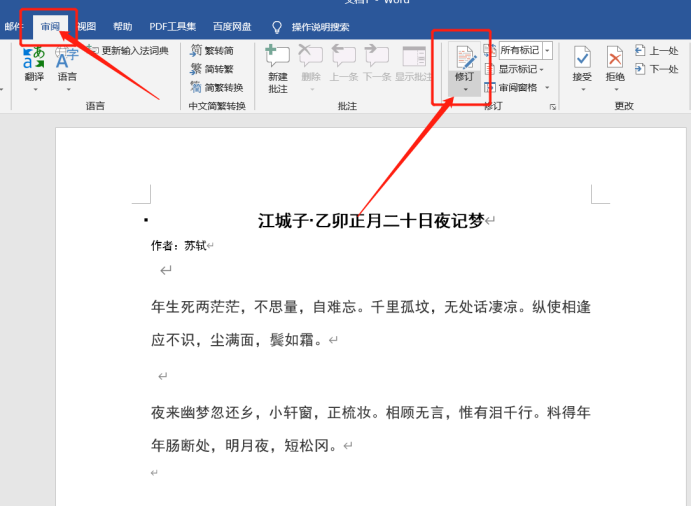Open the 审阅 ribbon tab
691x506 pixels.
(x=50, y=27)
